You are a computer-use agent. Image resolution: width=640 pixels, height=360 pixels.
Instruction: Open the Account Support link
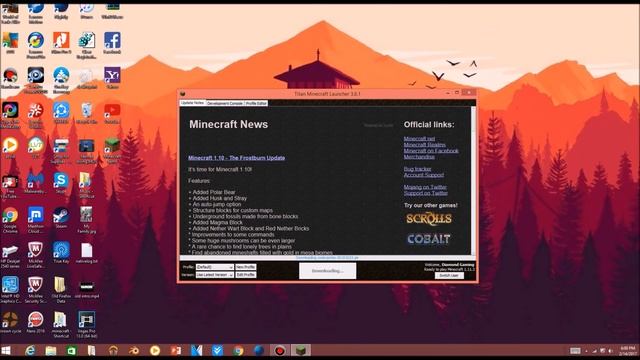pos(424,175)
